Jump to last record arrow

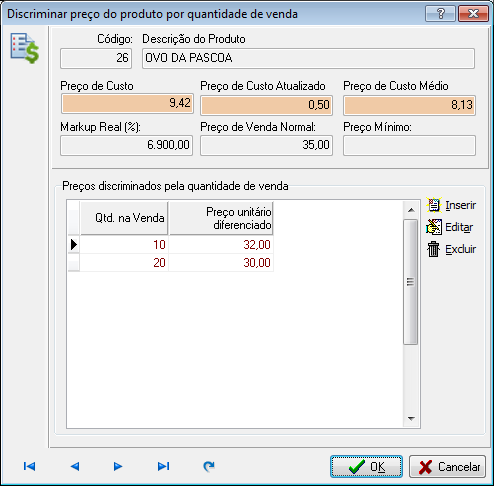click(163, 466)
